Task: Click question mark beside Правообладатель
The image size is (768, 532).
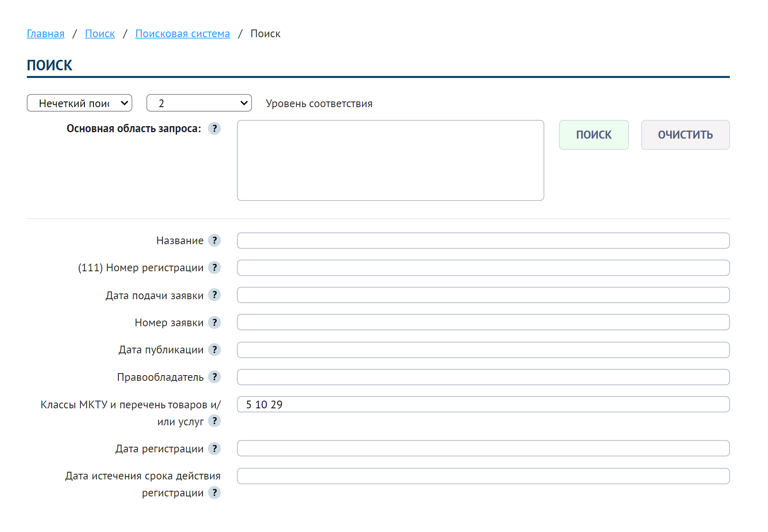Action: (214, 377)
